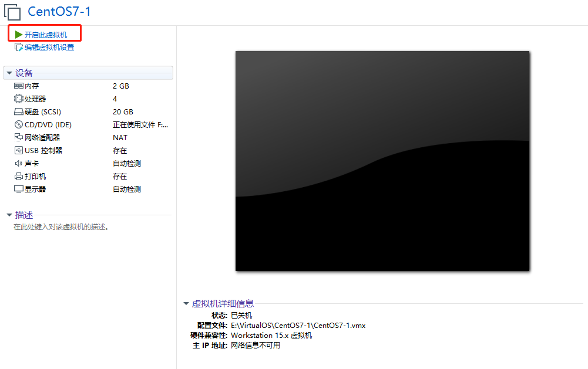Click the CentOS7-1.vmx config file path
588x369 pixels.
(298, 326)
